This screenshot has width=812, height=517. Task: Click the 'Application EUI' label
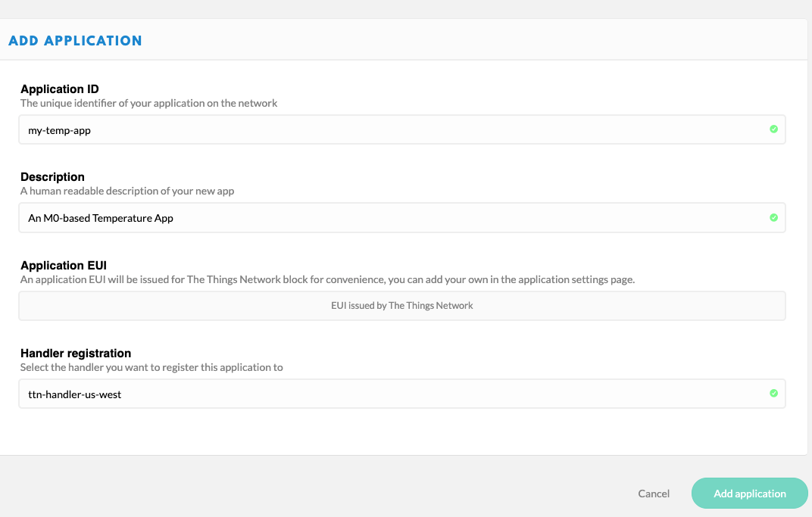tap(64, 266)
